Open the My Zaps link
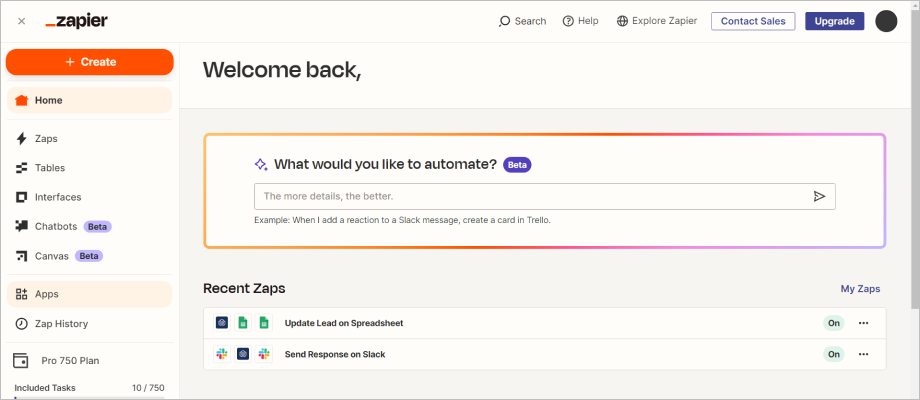The width and height of the screenshot is (920, 400). click(x=860, y=289)
